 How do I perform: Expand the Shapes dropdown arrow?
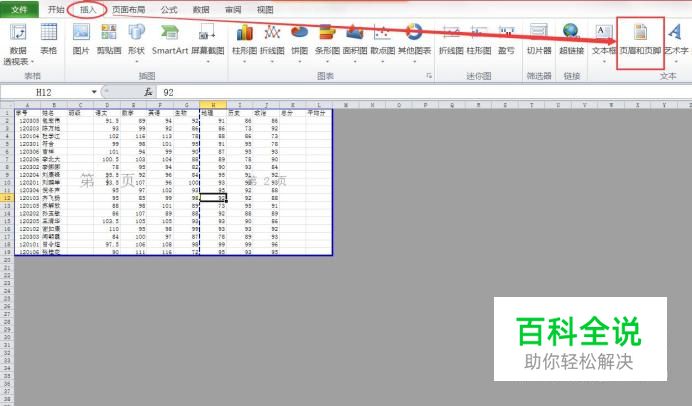coord(136,61)
